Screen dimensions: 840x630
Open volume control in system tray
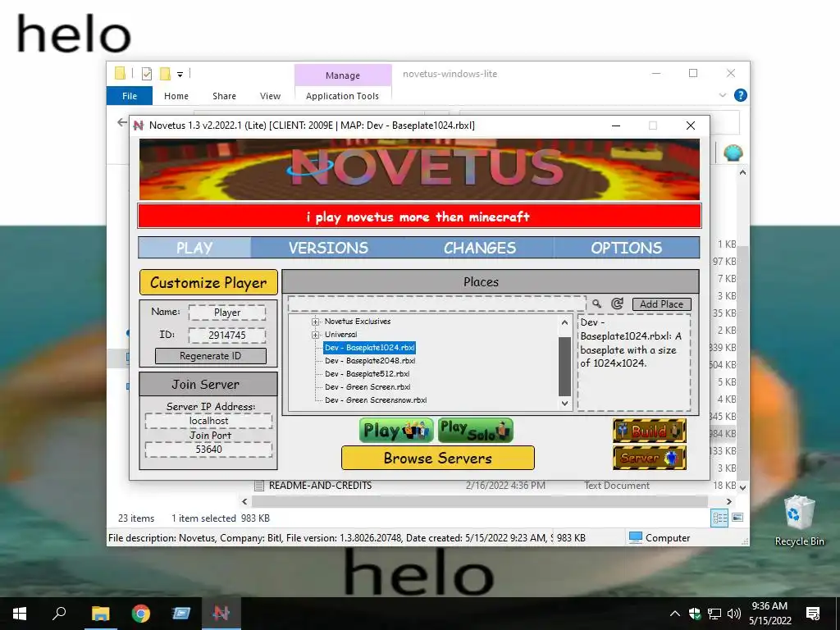[734, 614]
